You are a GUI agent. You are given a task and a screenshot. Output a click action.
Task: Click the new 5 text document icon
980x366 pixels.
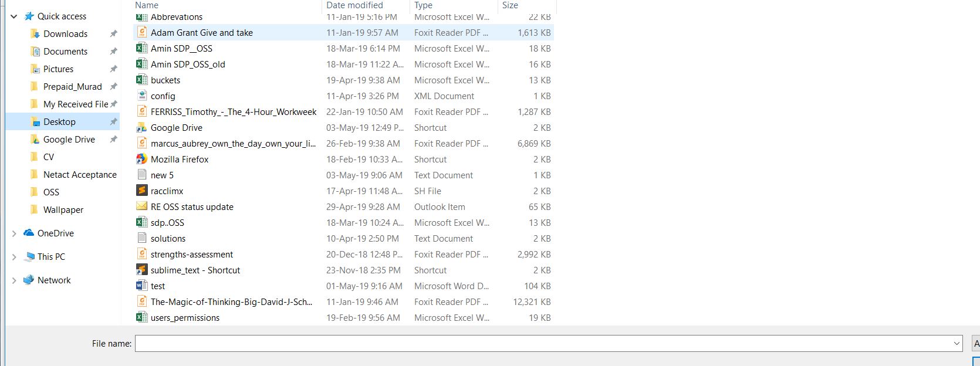(x=141, y=175)
